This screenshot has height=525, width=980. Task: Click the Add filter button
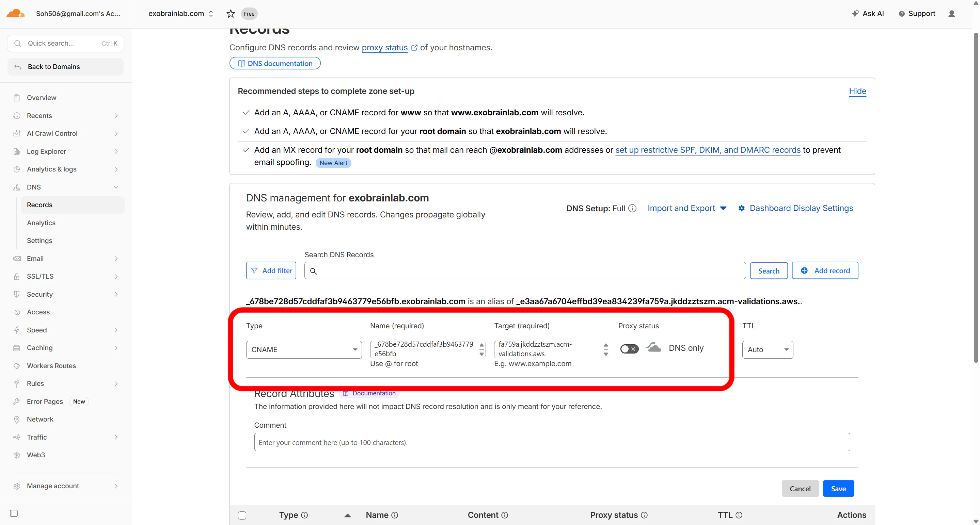271,271
